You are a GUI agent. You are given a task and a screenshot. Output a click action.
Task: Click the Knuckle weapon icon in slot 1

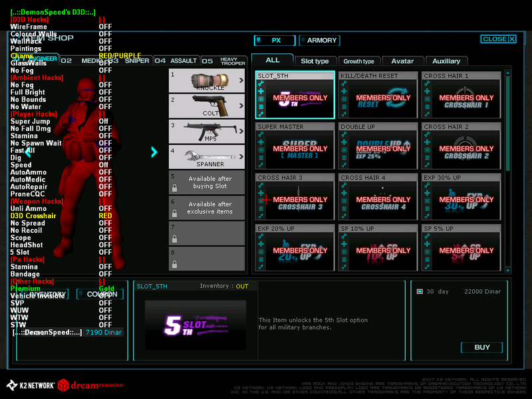click(209, 80)
